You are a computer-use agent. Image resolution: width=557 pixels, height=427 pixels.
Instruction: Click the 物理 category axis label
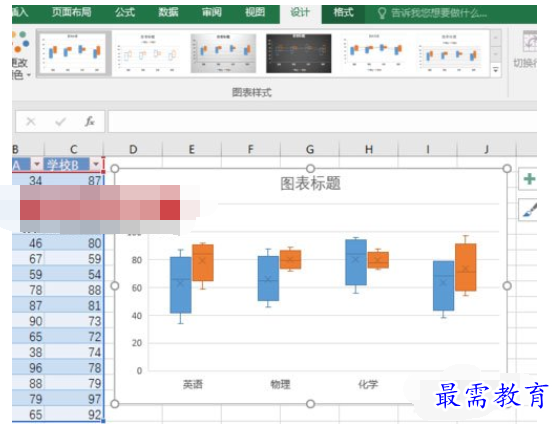click(280, 384)
